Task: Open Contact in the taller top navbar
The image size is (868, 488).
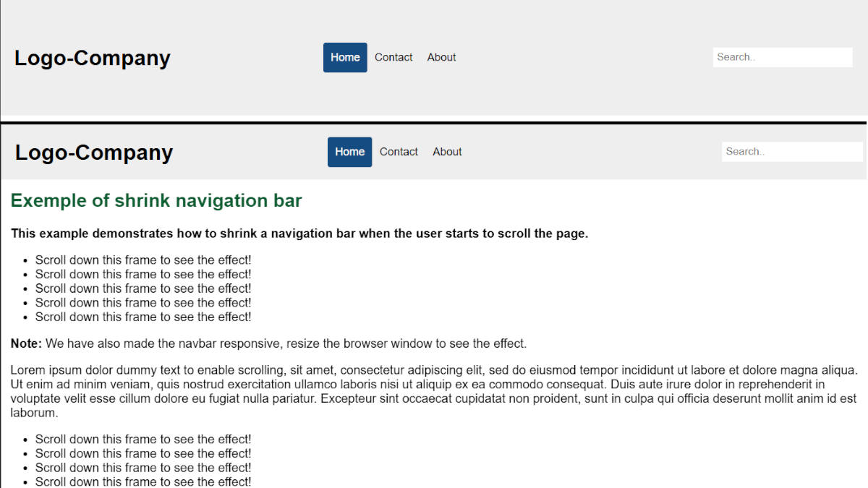Action: (x=393, y=58)
